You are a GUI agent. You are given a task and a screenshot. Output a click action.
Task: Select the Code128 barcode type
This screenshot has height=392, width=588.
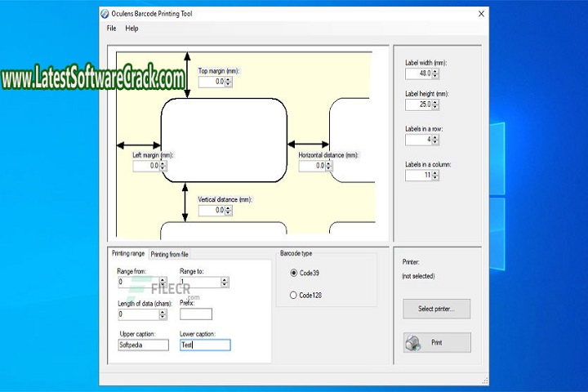tap(306, 295)
